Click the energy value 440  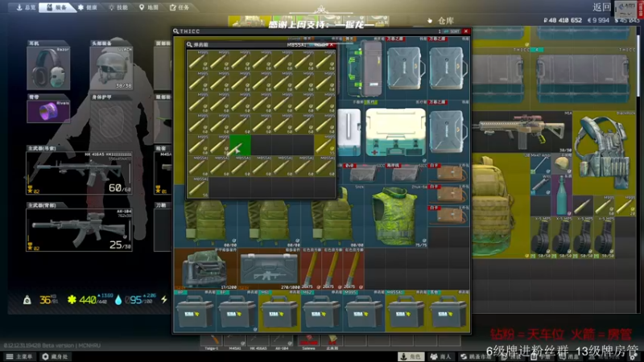(x=88, y=299)
